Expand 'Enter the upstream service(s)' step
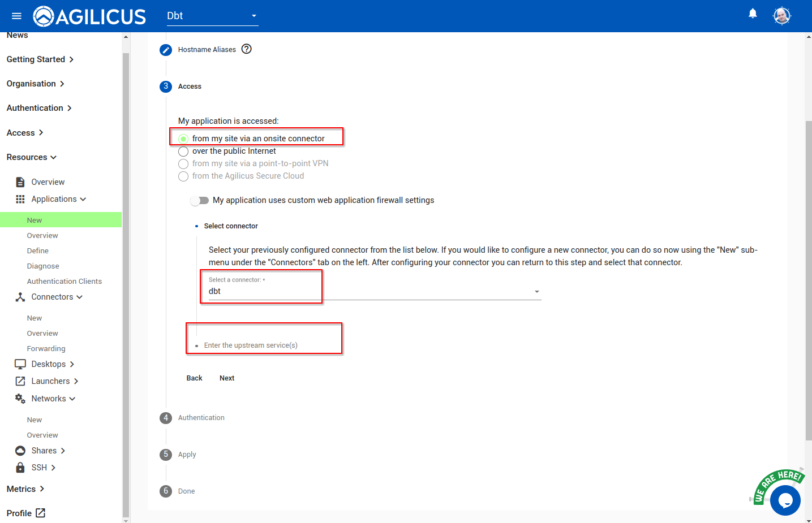 pos(251,345)
